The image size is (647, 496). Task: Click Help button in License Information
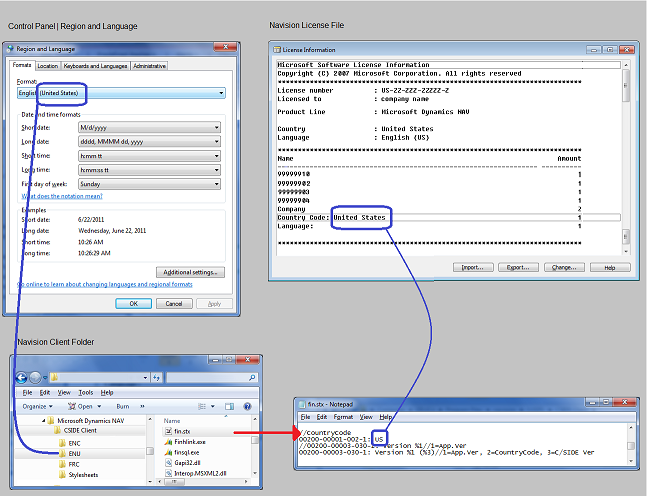tap(610, 267)
